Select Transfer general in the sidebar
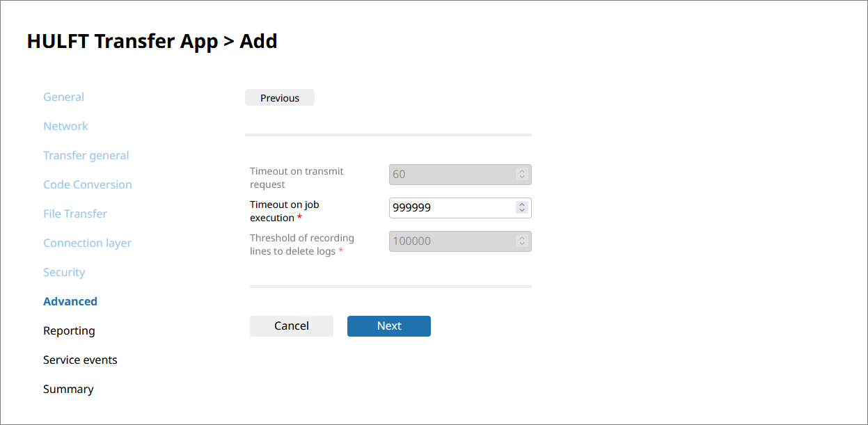This screenshot has height=425, width=868. tap(86, 156)
